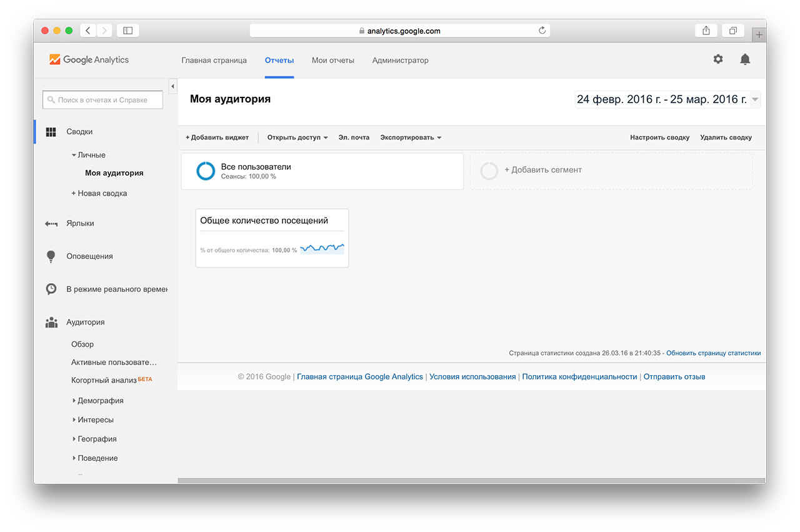Open the Администратор tab

(x=400, y=61)
